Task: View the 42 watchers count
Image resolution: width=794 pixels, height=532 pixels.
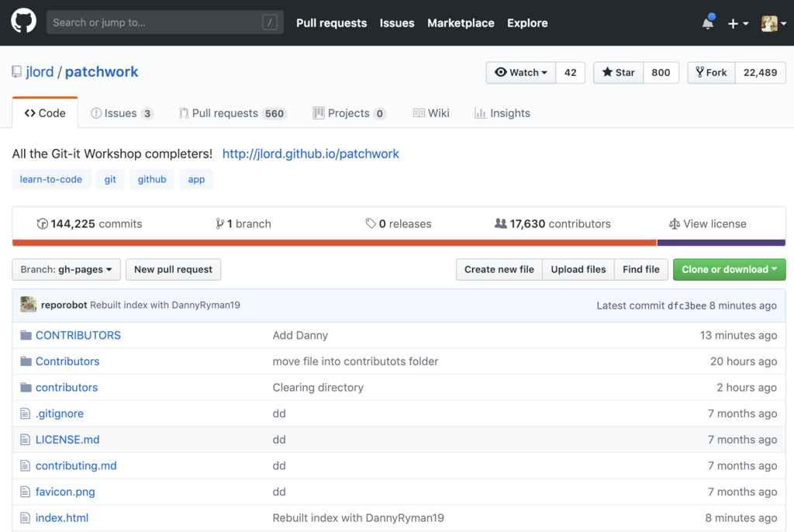Action: click(570, 72)
